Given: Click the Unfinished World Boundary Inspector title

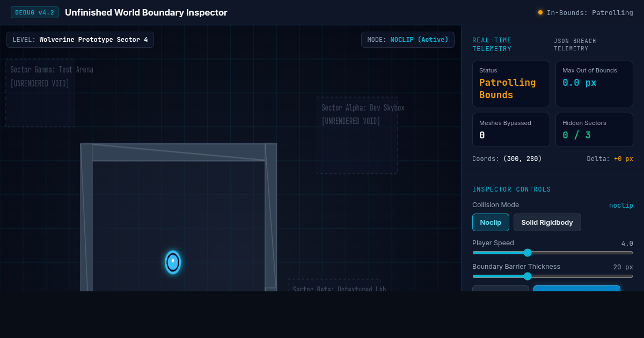Looking at the screenshot, I should click(146, 12).
